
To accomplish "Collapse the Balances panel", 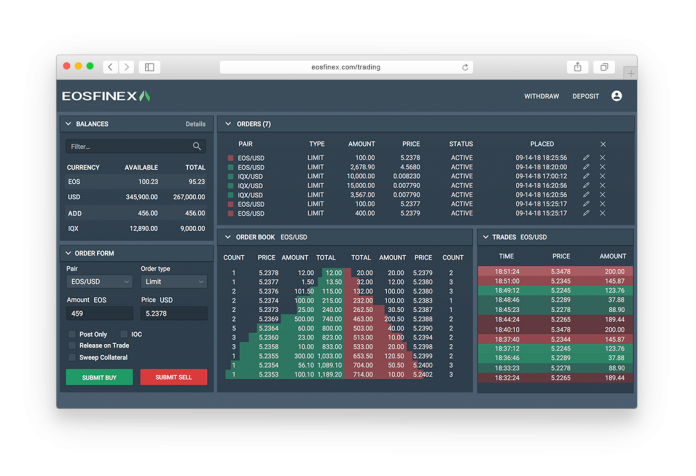I will [68, 124].
